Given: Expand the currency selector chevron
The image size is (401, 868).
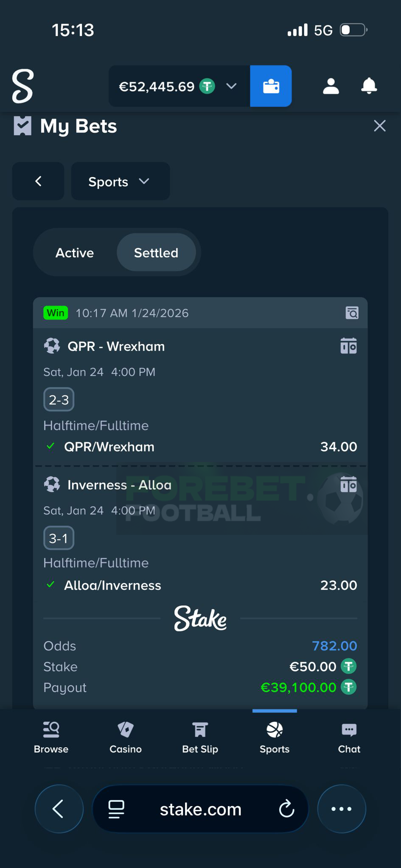Looking at the screenshot, I should (231, 86).
